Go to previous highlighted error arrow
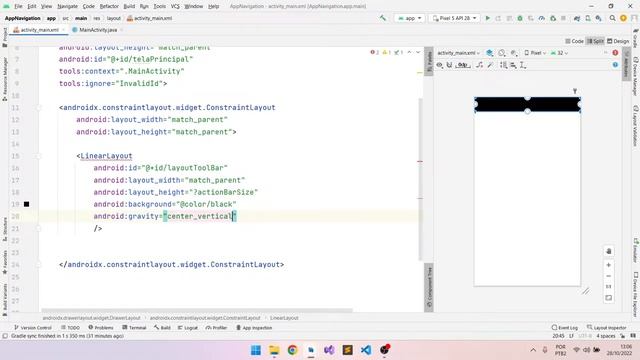The width and height of the screenshot is (640, 360). click(409, 52)
